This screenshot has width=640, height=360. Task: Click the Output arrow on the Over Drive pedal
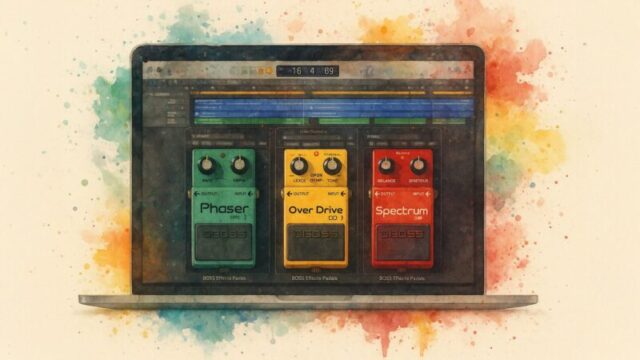[289, 194]
